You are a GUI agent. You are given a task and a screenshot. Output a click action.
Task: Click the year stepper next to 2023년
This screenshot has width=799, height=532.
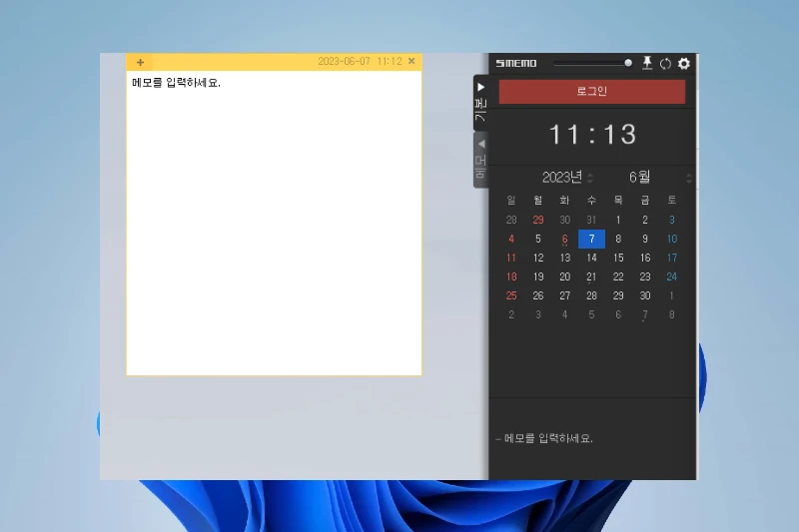(590, 178)
